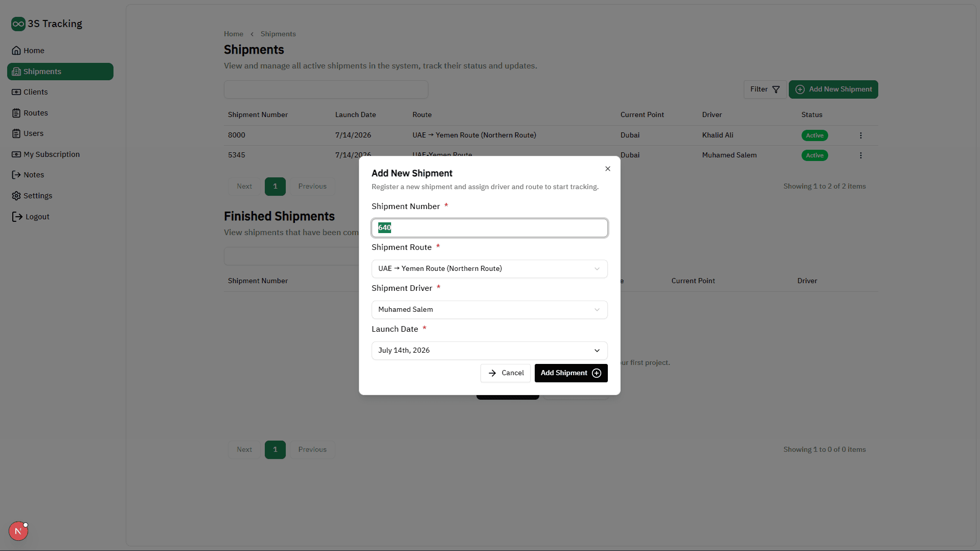
Task: Click the Active status of shipment 5345
Action: click(815, 155)
